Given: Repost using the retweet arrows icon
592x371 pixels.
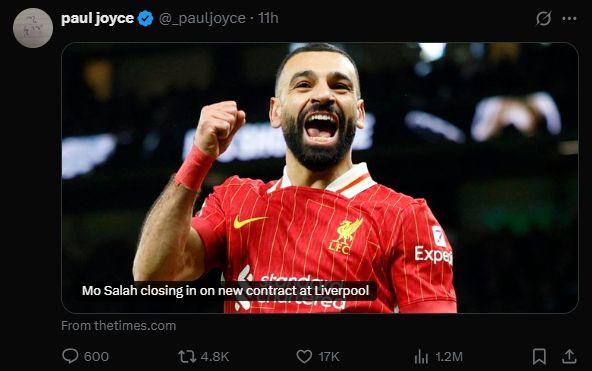Looking at the screenshot, I should point(187,356).
